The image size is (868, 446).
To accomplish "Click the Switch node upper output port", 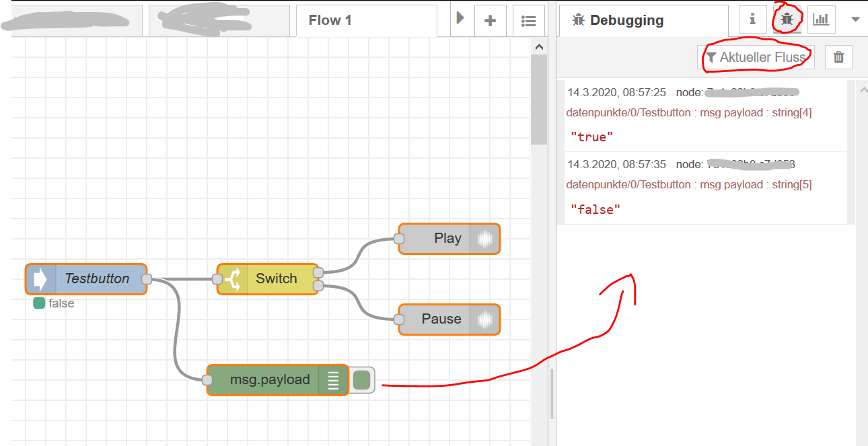I will coord(319,272).
